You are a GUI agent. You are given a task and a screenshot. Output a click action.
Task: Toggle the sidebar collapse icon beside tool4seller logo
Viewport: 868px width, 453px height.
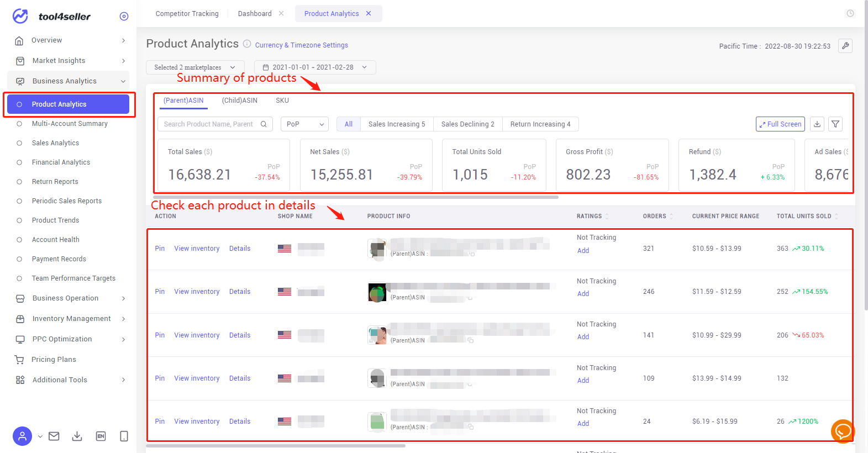click(124, 17)
